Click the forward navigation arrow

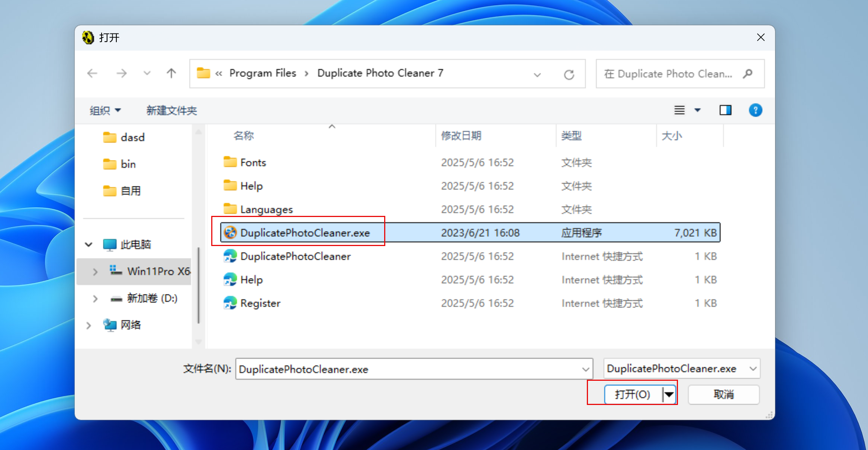click(121, 73)
